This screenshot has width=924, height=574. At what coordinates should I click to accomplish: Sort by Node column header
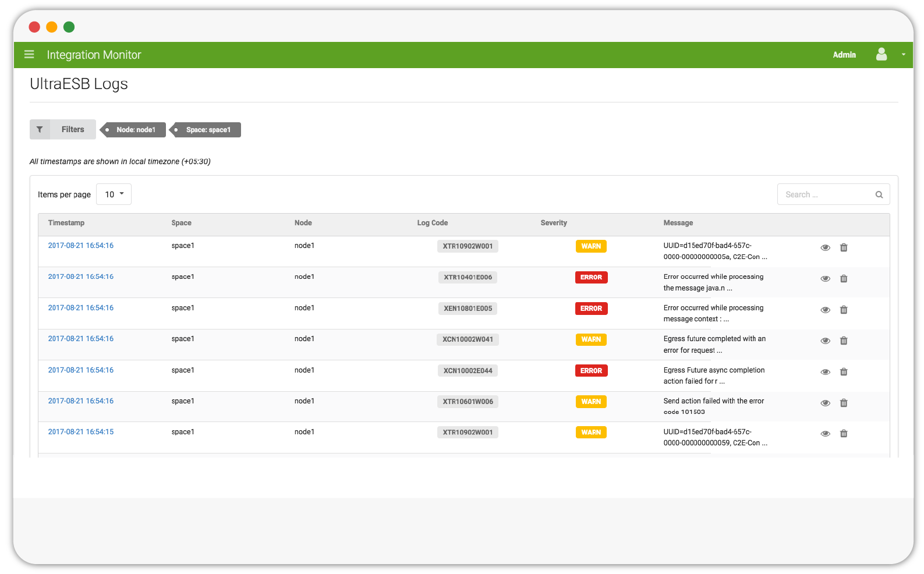click(303, 223)
